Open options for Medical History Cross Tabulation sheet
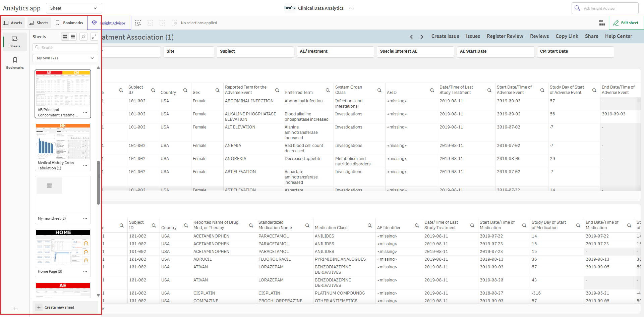This screenshot has width=644, height=317. tap(85, 165)
